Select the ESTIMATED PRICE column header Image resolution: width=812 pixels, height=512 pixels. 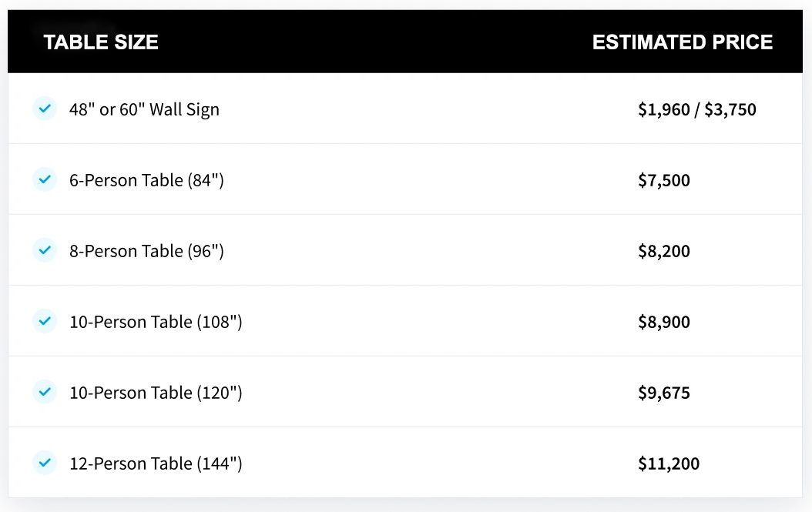[682, 42]
